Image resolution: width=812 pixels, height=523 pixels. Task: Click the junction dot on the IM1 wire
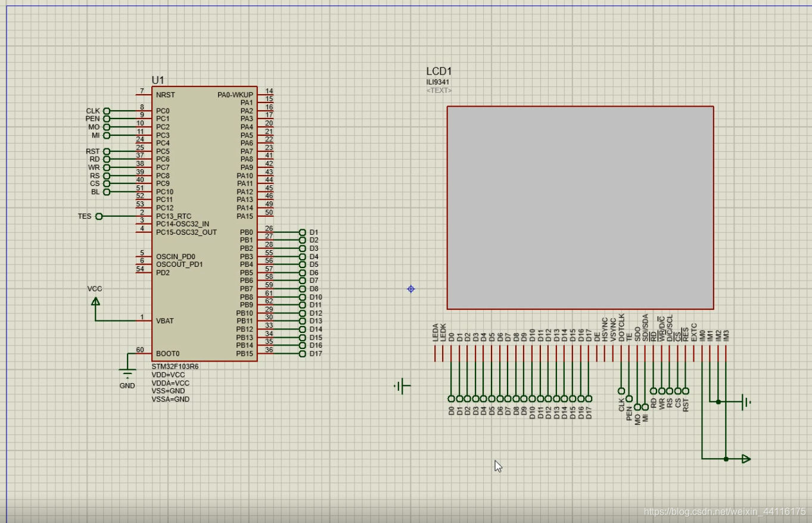click(x=718, y=402)
